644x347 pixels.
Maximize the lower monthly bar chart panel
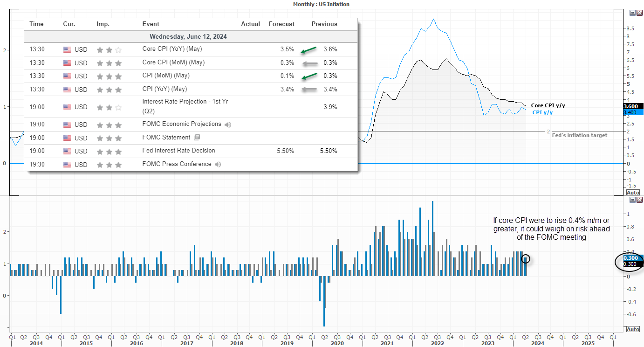[x=633, y=200]
